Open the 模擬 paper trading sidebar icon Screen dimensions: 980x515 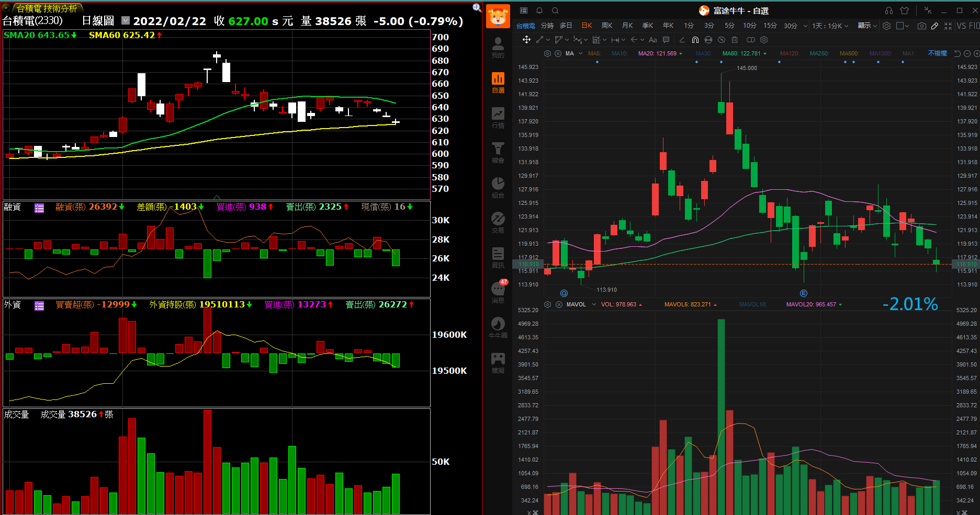[x=498, y=363]
